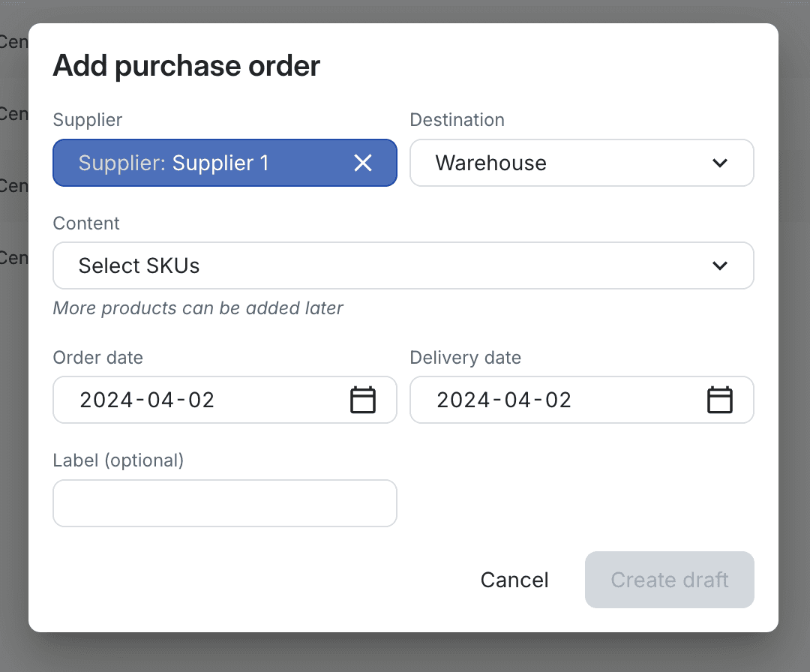Focus the Delivery date value 2024-04-02

pyautogui.click(x=504, y=400)
